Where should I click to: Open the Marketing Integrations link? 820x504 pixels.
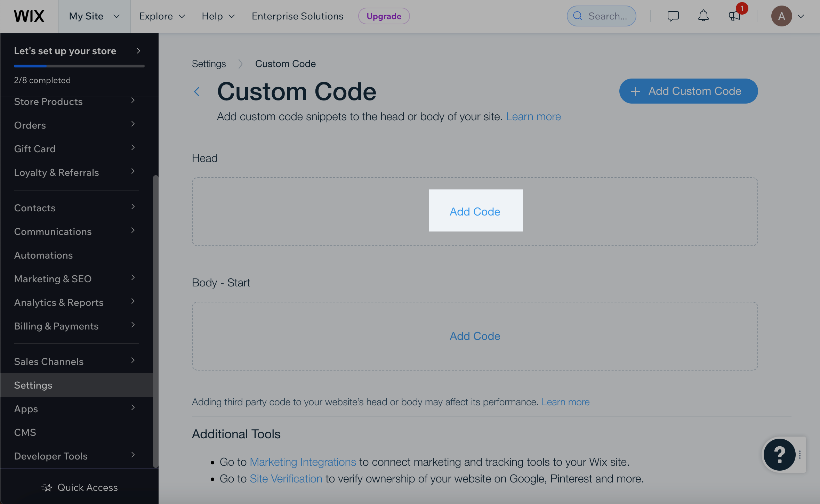(x=303, y=462)
